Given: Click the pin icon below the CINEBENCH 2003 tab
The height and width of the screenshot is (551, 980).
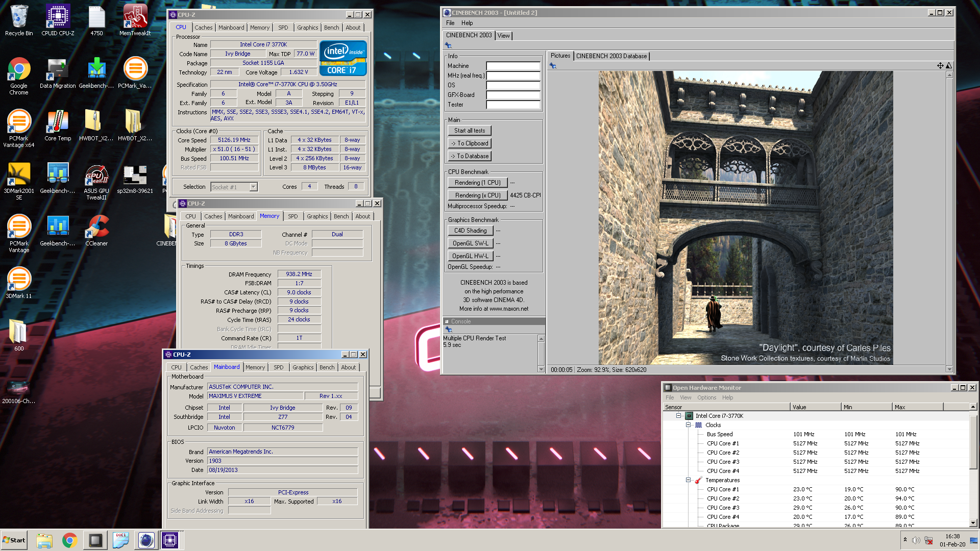Looking at the screenshot, I should pos(448,45).
